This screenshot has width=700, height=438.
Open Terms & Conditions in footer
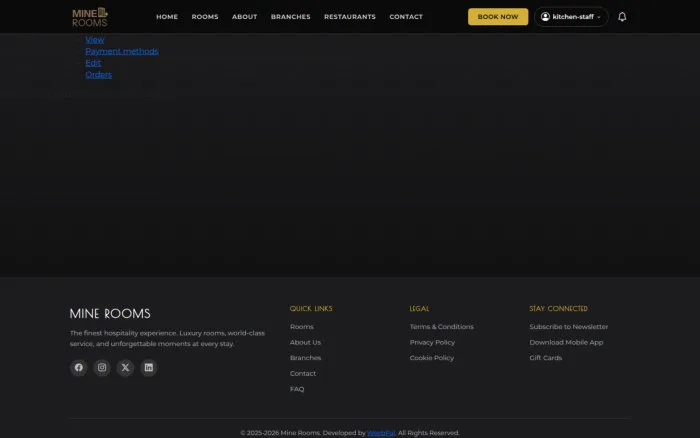(x=442, y=327)
